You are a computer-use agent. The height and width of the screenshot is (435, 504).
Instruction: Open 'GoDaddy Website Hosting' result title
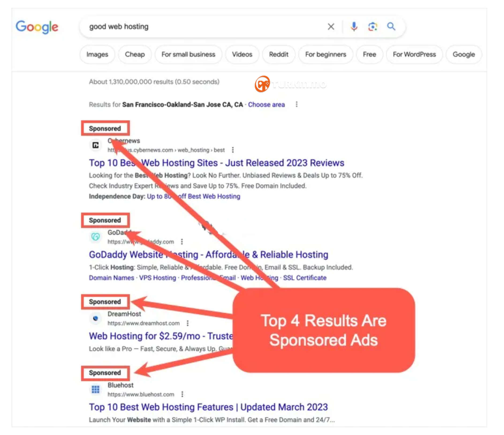209,254
